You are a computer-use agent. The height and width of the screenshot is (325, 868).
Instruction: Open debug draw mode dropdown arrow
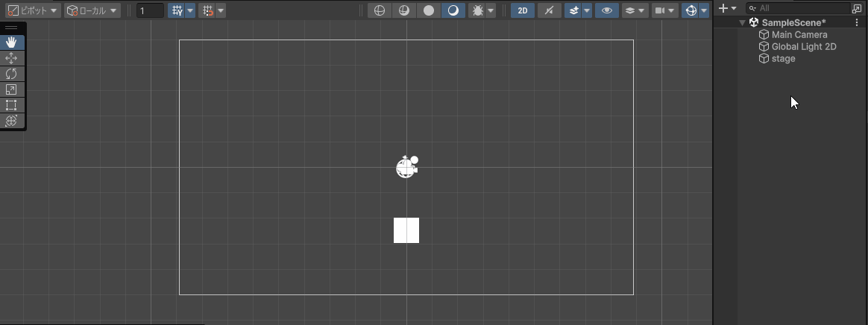(x=491, y=10)
